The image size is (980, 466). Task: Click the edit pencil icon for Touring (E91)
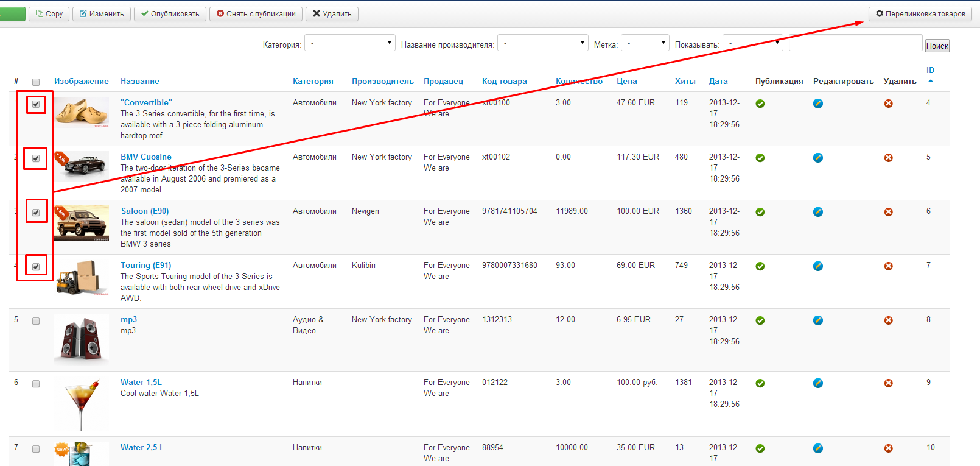[x=818, y=266]
